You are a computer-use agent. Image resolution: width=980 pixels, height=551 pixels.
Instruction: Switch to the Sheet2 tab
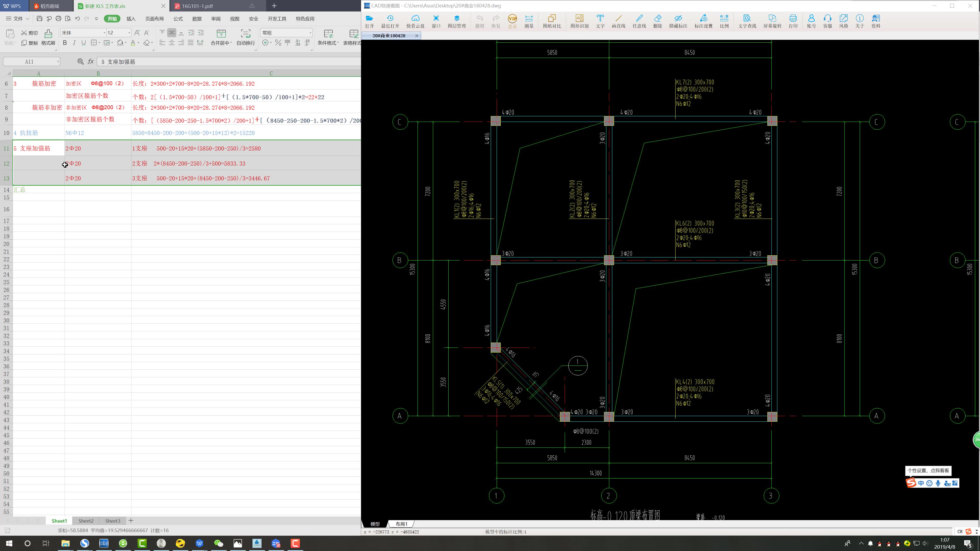[85, 521]
